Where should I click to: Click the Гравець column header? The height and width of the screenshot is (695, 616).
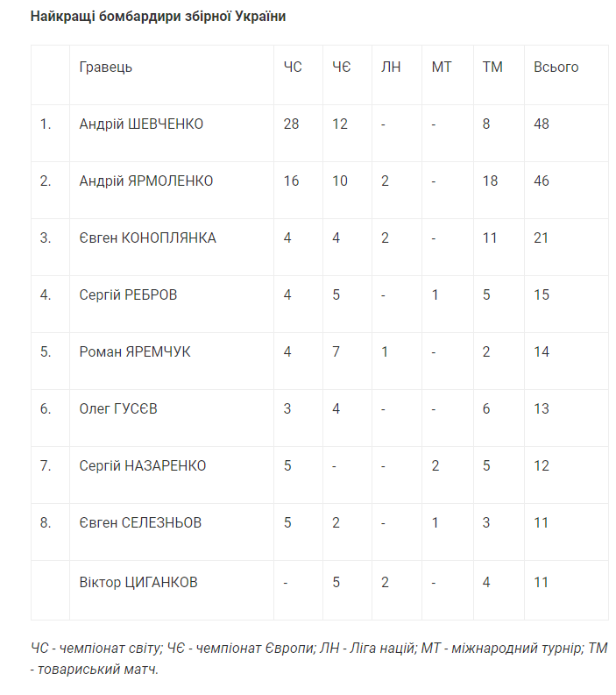[105, 67]
